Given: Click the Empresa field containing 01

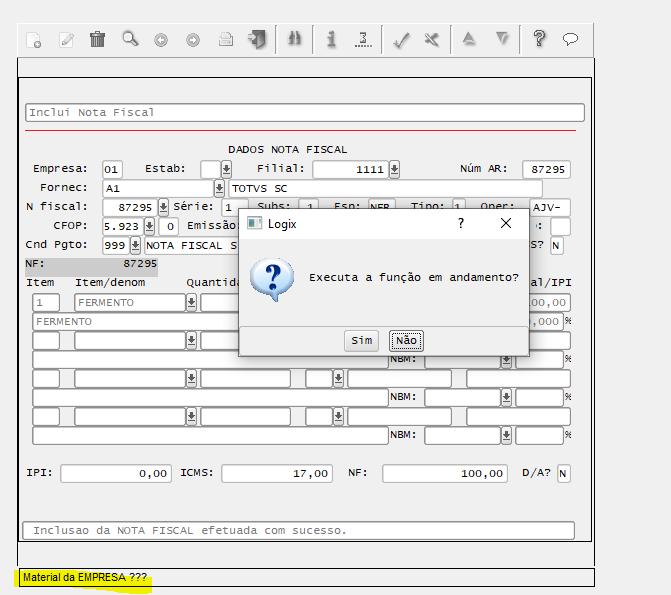Looking at the screenshot, I should click(113, 170).
